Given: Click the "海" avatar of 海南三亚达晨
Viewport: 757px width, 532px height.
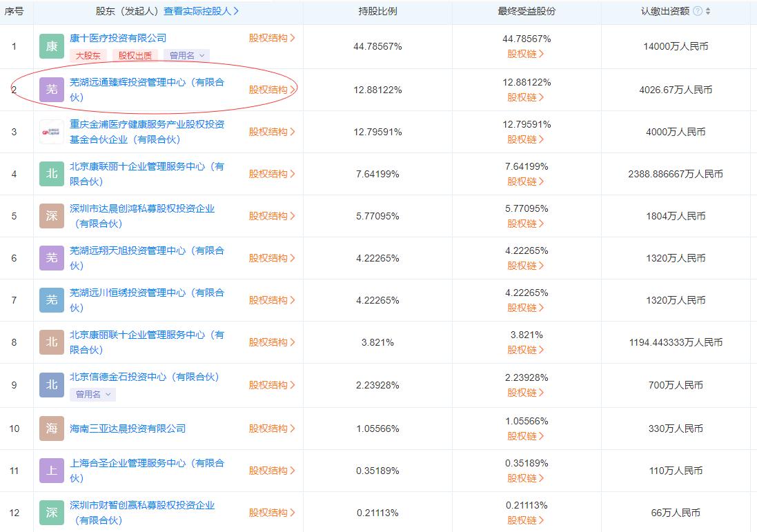Looking at the screenshot, I should (x=51, y=428).
